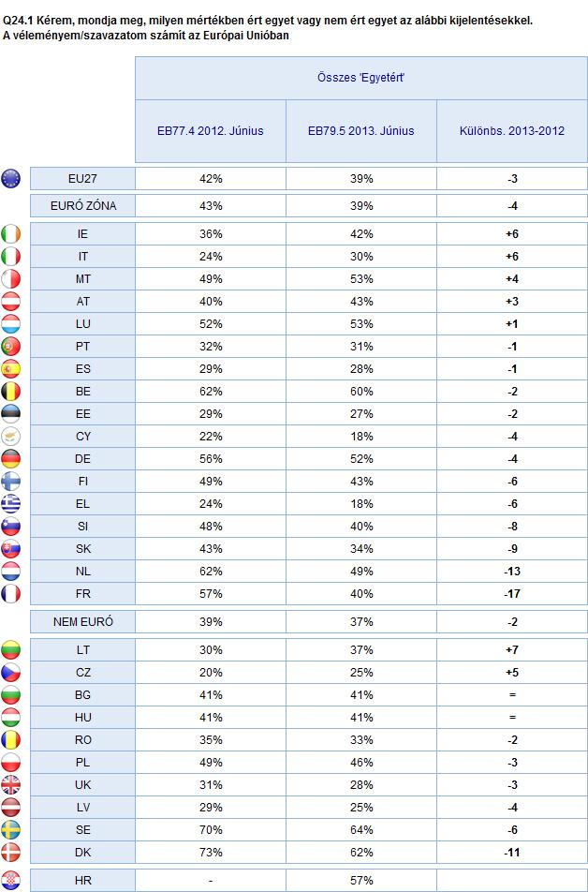588x892 pixels.
Task: Click the Ireland flag icon
Action: (11, 234)
